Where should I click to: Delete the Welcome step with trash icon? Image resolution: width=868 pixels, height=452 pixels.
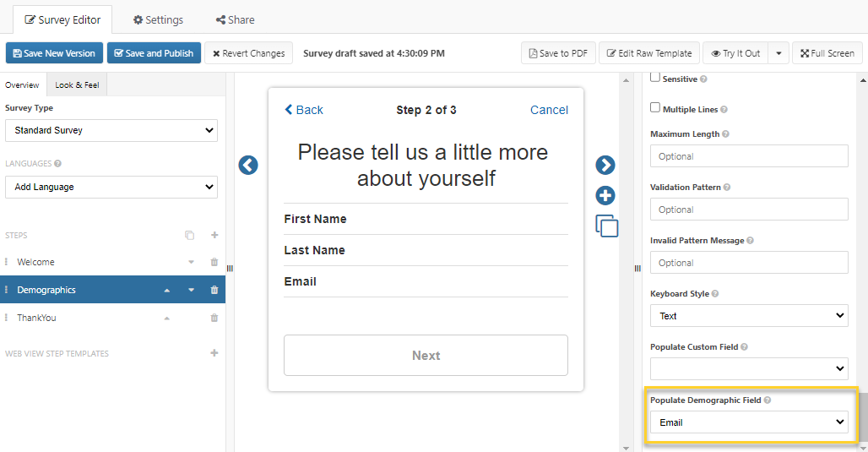click(214, 262)
